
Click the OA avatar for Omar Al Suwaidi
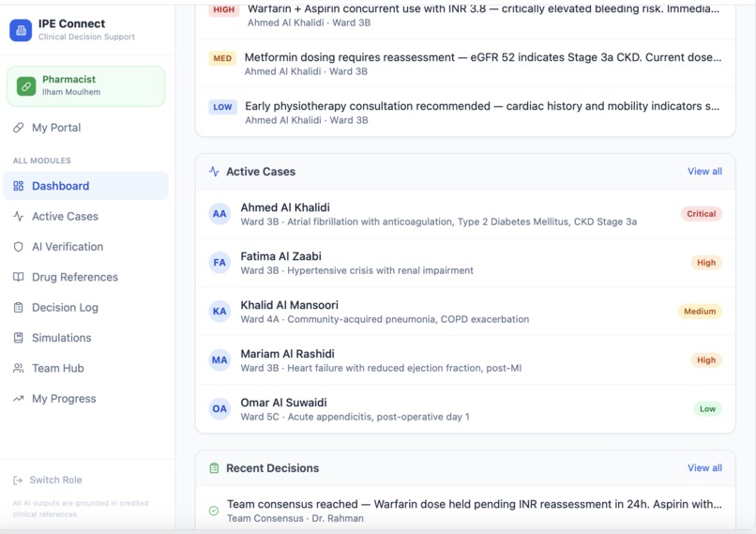(x=219, y=409)
